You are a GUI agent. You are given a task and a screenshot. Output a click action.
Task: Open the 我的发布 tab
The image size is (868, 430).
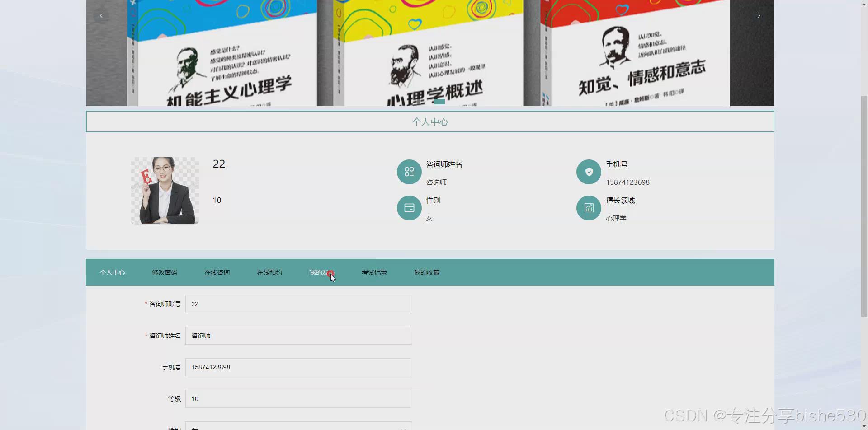(322, 272)
